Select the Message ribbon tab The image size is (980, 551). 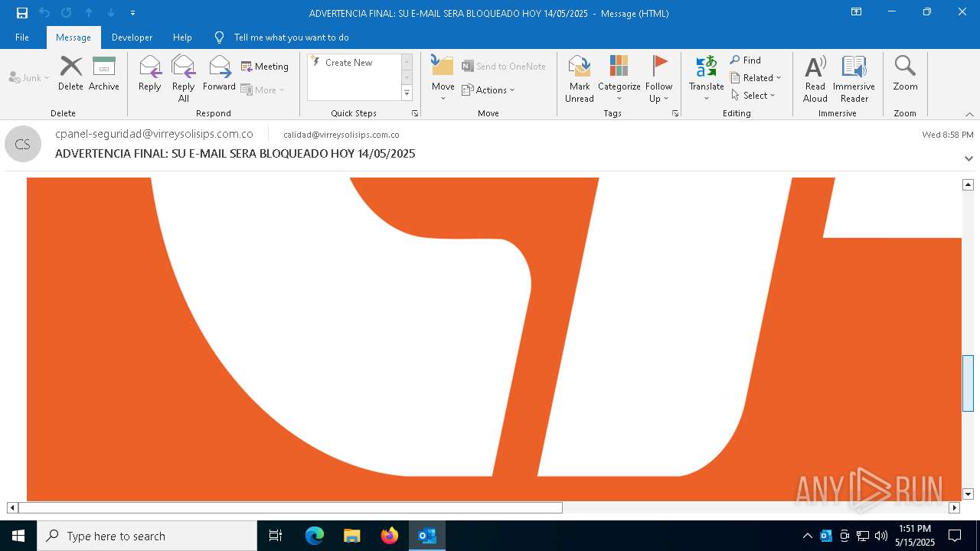coord(73,37)
